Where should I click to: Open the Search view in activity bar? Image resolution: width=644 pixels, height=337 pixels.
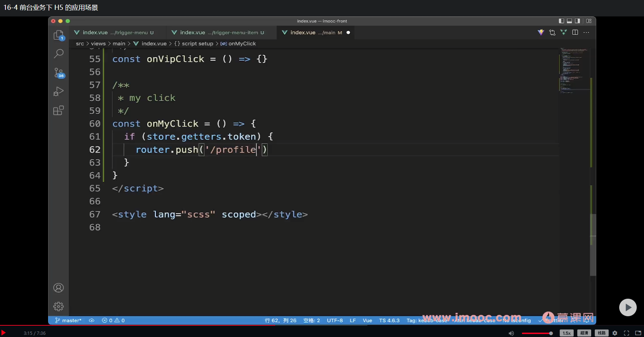pos(58,54)
